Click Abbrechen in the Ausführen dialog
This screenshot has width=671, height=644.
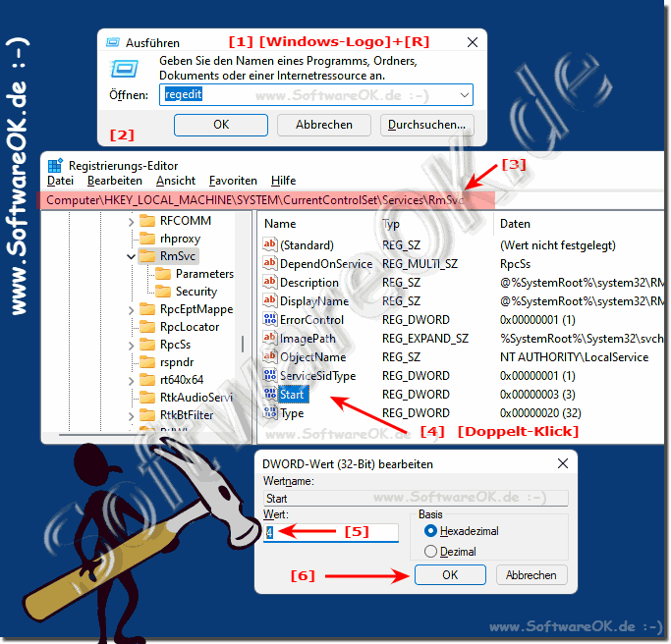pos(324,125)
